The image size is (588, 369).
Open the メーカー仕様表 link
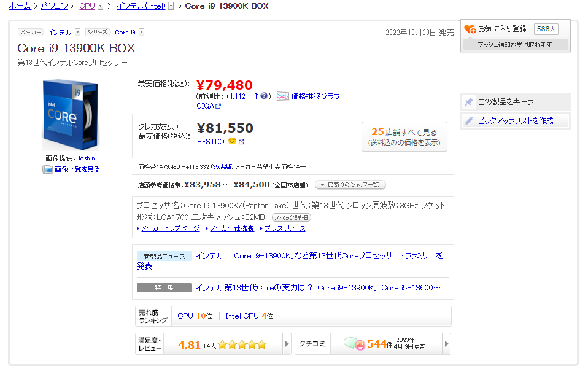point(232,228)
